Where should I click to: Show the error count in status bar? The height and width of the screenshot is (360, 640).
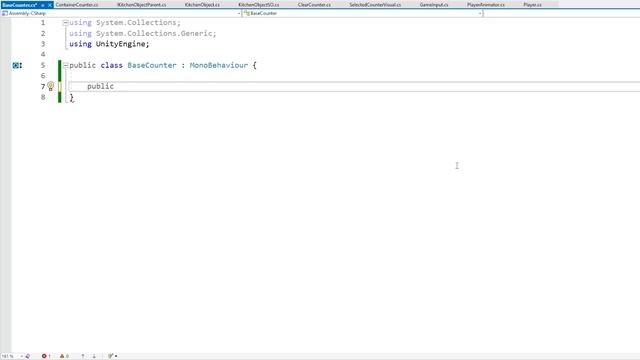coord(46,356)
